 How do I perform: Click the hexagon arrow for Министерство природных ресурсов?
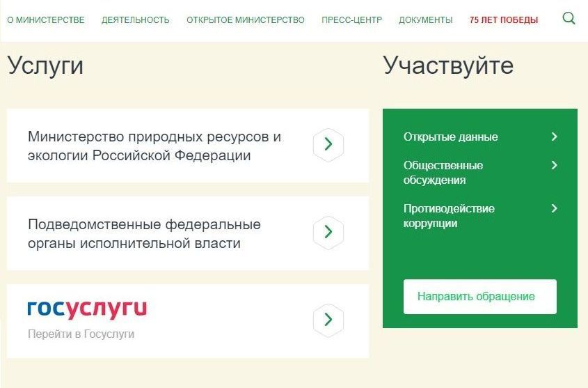click(328, 144)
